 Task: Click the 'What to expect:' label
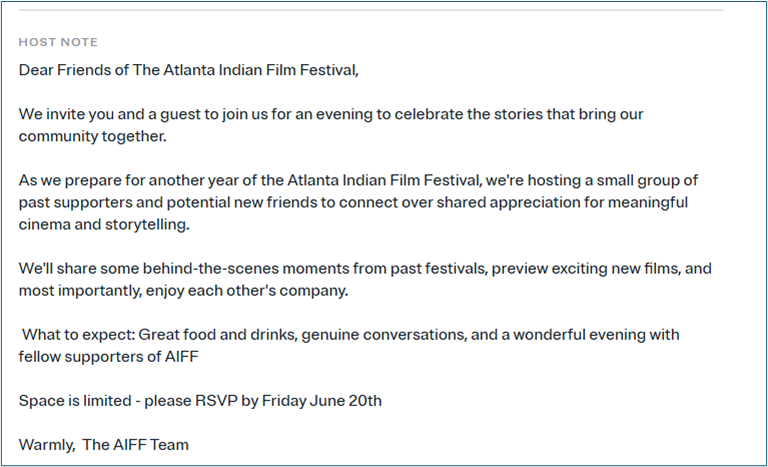pos(78,335)
